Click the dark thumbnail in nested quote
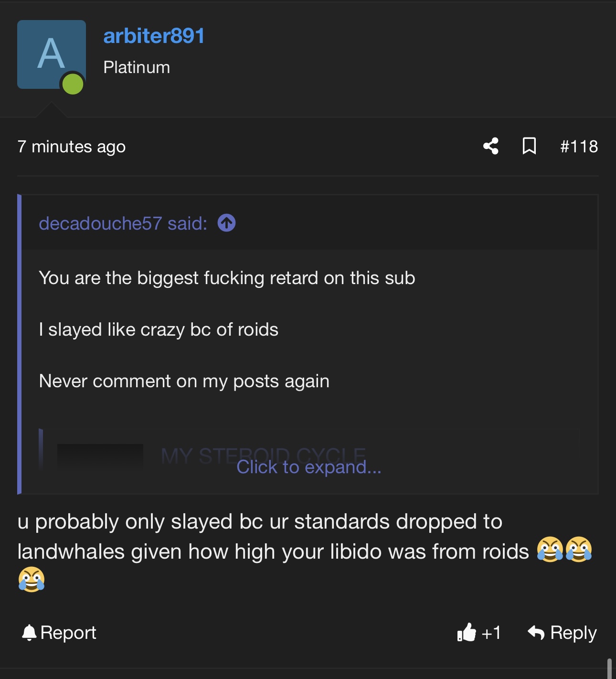The width and height of the screenshot is (616, 679). pyautogui.click(x=100, y=456)
